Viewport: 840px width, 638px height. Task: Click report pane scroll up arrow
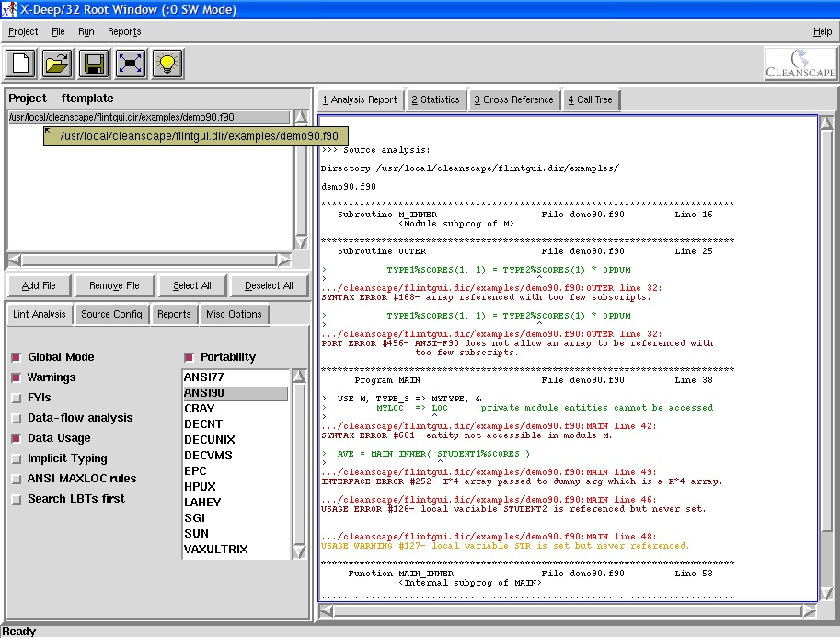(826, 122)
